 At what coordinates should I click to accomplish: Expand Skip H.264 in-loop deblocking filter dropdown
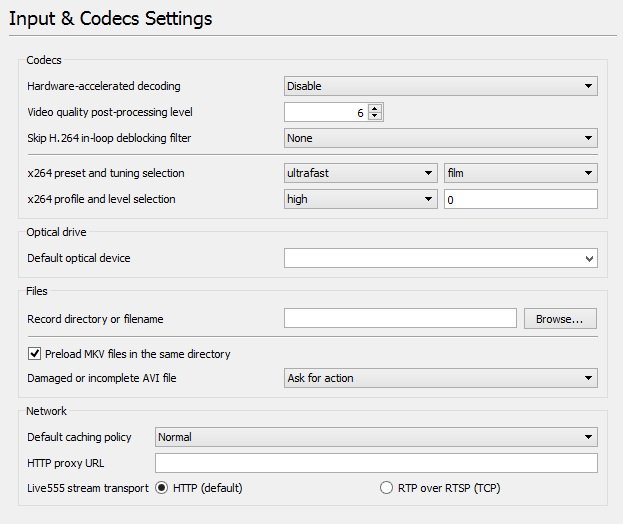pyautogui.click(x=440, y=138)
